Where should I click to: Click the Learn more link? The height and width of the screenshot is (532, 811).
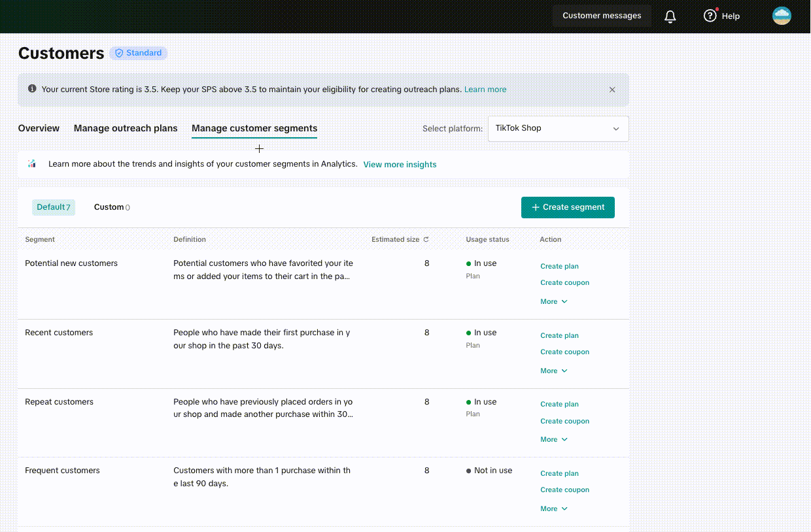pos(485,90)
